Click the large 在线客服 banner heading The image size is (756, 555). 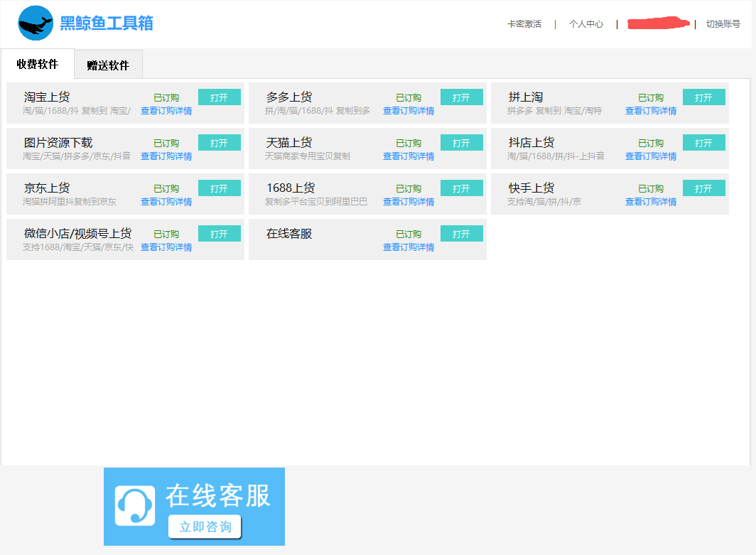(x=218, y=495)
